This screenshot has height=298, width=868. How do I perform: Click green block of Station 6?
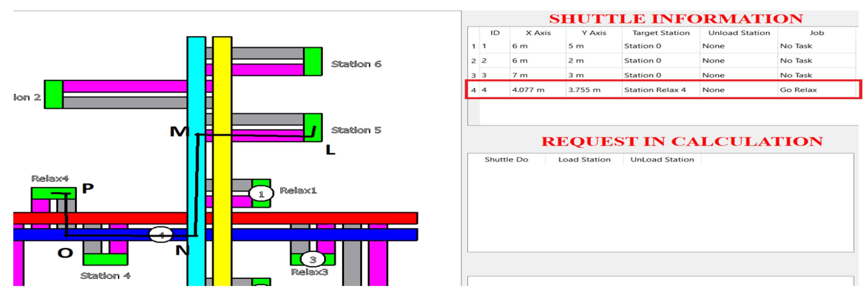313,61
